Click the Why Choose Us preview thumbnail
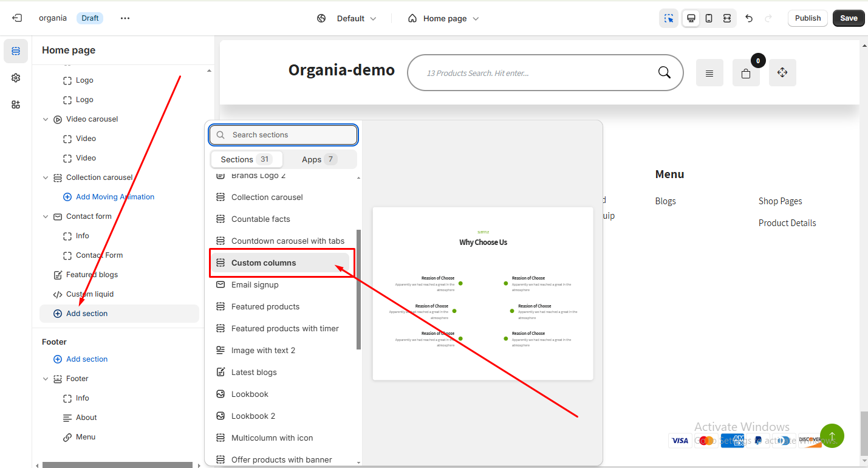The height and width of the screenshot is (468, 868). point(483,294)
